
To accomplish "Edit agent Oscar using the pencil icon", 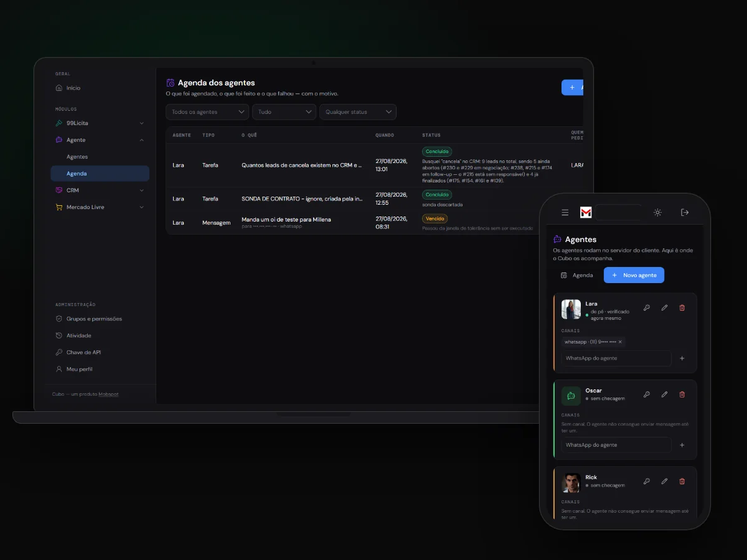I will click(x=664, y=394).
